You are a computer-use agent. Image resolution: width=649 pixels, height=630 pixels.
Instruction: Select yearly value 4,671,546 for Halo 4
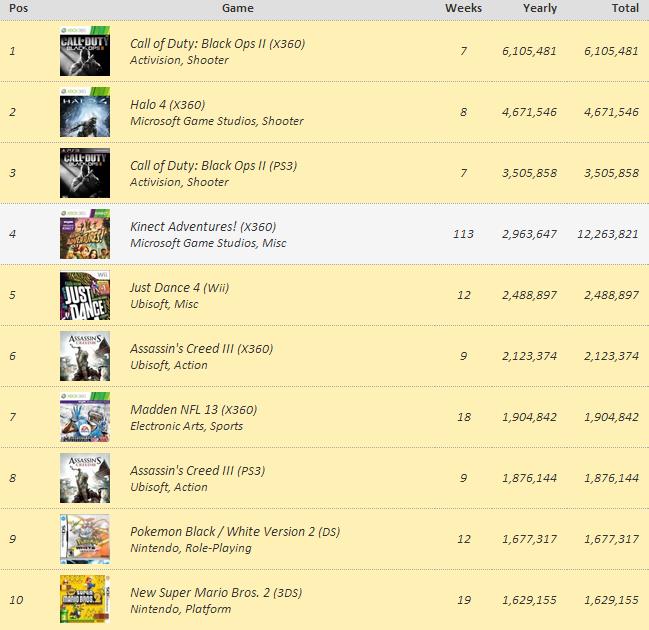529,112
